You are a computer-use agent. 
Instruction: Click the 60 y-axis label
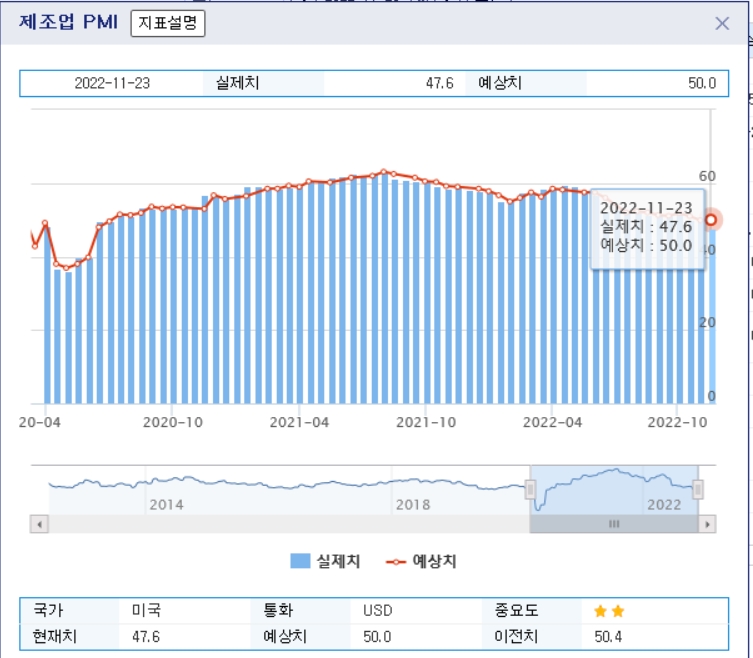pos(707,176)
